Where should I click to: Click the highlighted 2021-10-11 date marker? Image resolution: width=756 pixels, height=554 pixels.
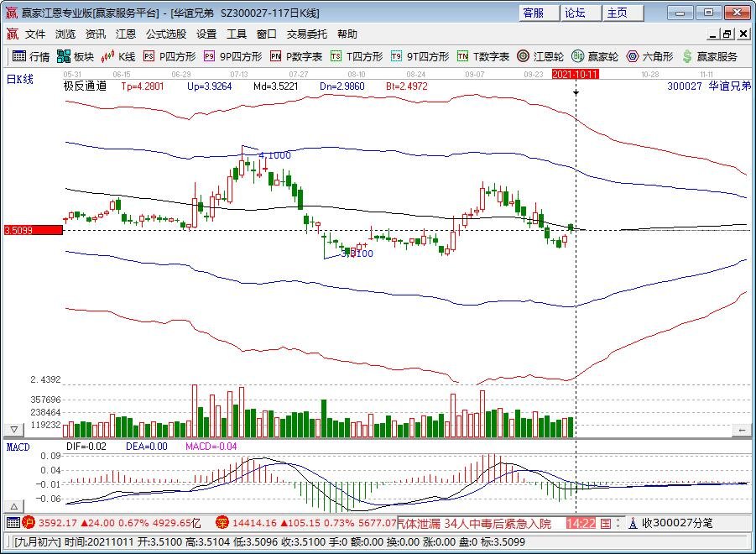click(575, 75)
